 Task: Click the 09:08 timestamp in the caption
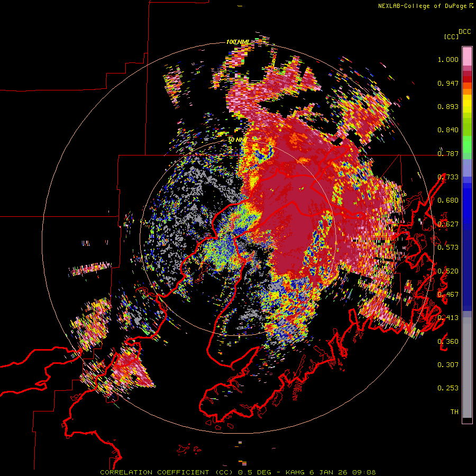364,472
